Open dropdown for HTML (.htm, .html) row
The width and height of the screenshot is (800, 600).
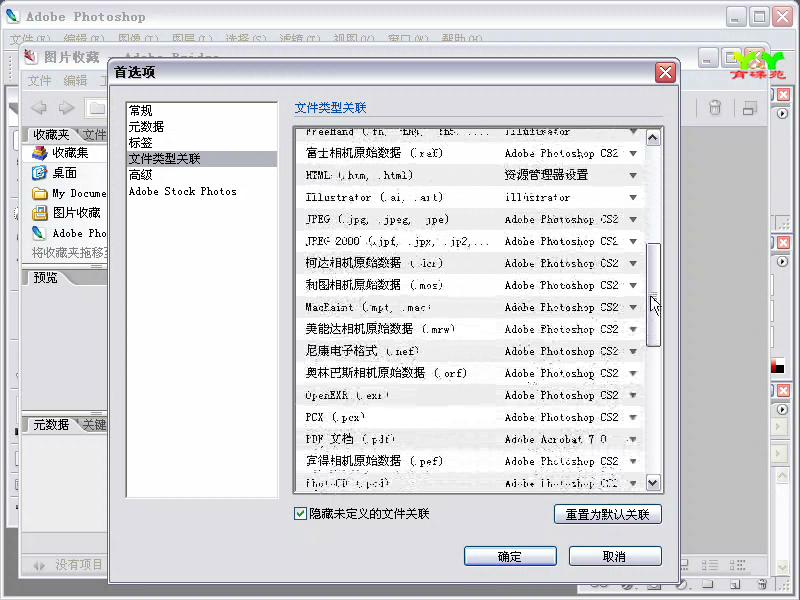click(x=633, y=176)
